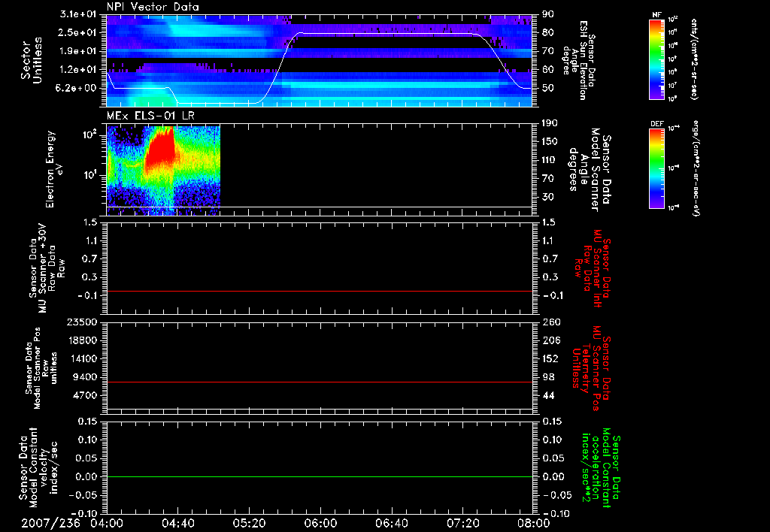
Task: Click the "05:20" time axis label
Action: 250,523
